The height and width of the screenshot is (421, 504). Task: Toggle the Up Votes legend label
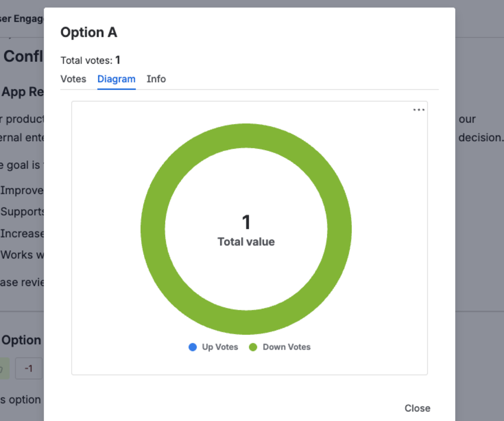tap(220, 347)
